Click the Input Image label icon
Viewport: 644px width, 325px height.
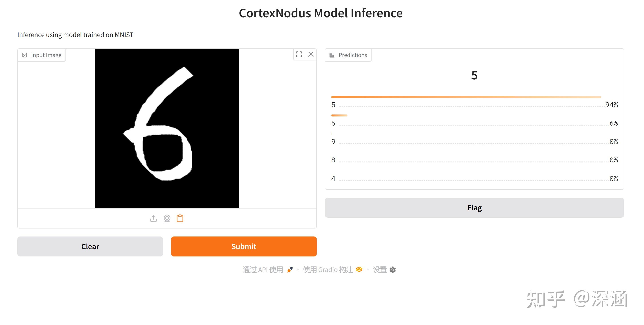[24, 55]
